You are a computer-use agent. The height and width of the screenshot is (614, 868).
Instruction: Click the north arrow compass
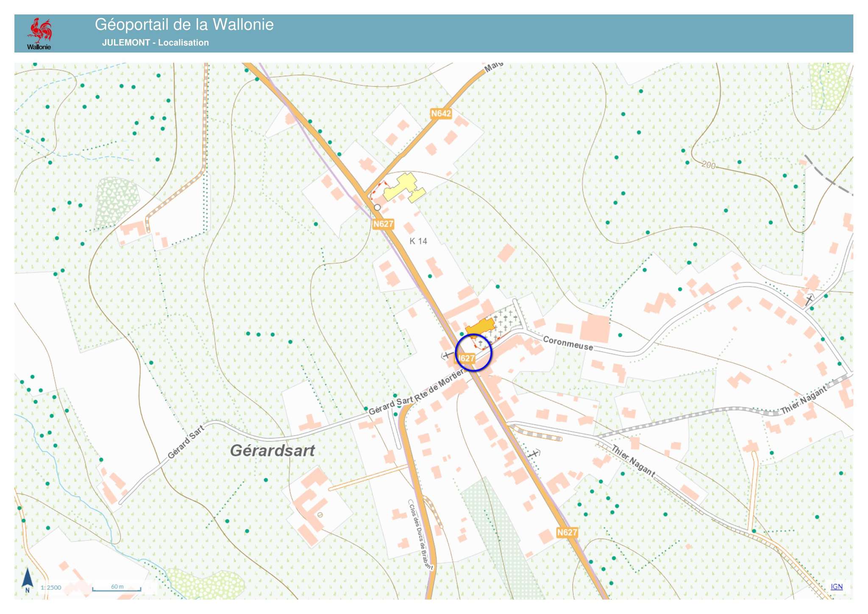pyautogui.click(x=28, y=579)
